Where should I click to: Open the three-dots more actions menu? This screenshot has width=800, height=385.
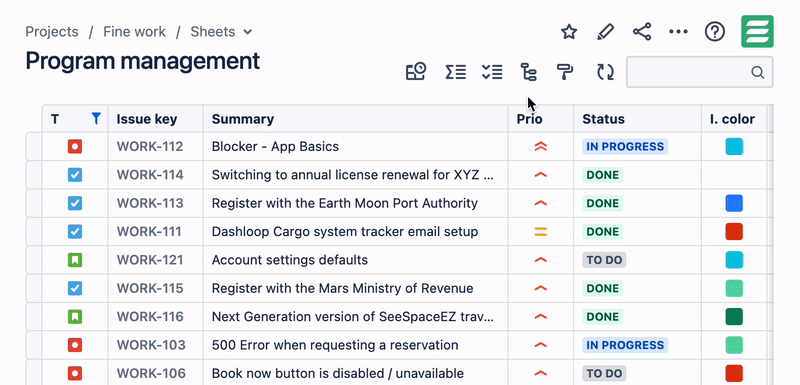678,32
